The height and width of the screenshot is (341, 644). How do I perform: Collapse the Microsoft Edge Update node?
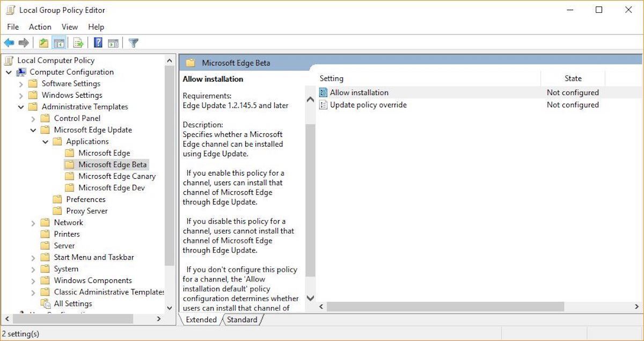(x=33, y=130)
